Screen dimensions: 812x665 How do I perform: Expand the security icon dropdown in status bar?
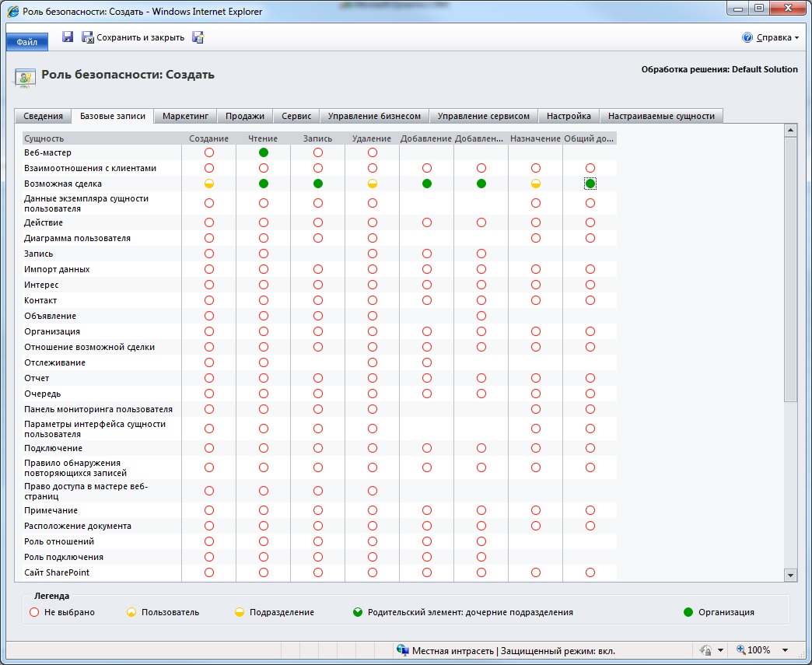click(720, 650)
